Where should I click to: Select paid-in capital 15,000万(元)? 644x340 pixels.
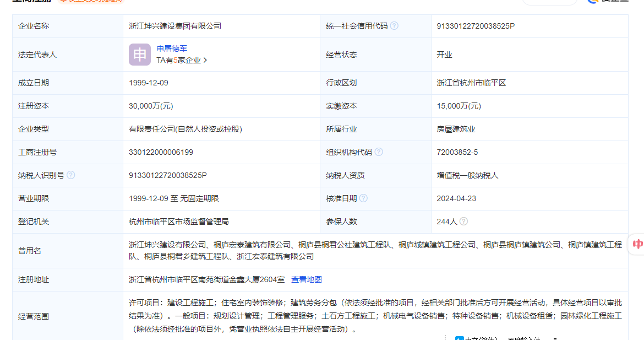tap(459, 106)
